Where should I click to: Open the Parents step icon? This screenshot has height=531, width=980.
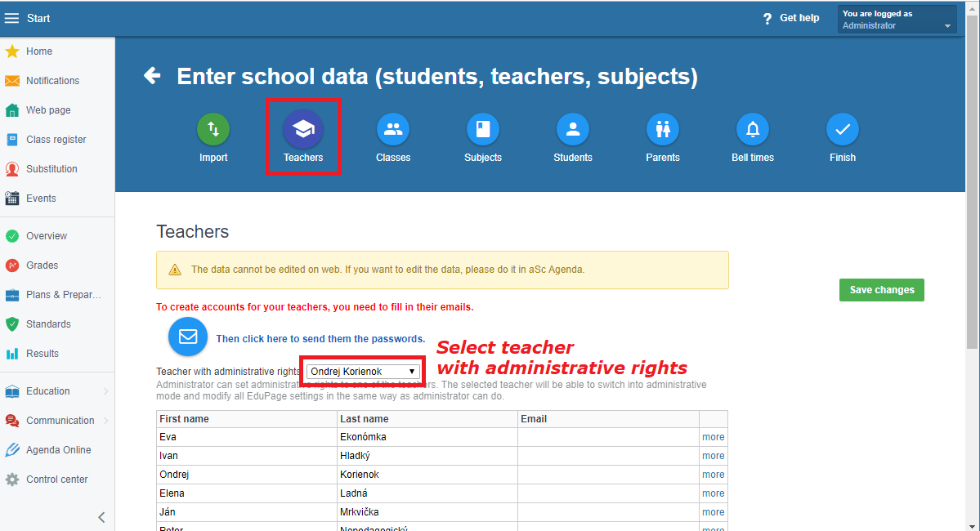click(x=663, y=129)
